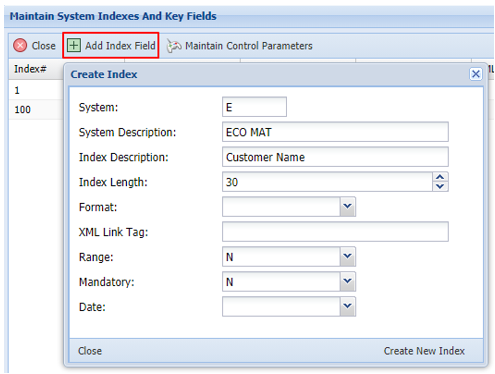
Task: Click the System input field containing E
Action: pos(254,107)
